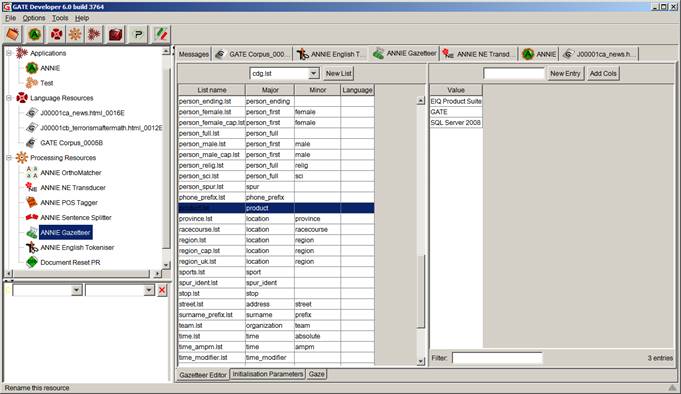Switch to Initialisation Parameters tab
This screenshot has width=681, height=394.
click(x=268, y=374)
